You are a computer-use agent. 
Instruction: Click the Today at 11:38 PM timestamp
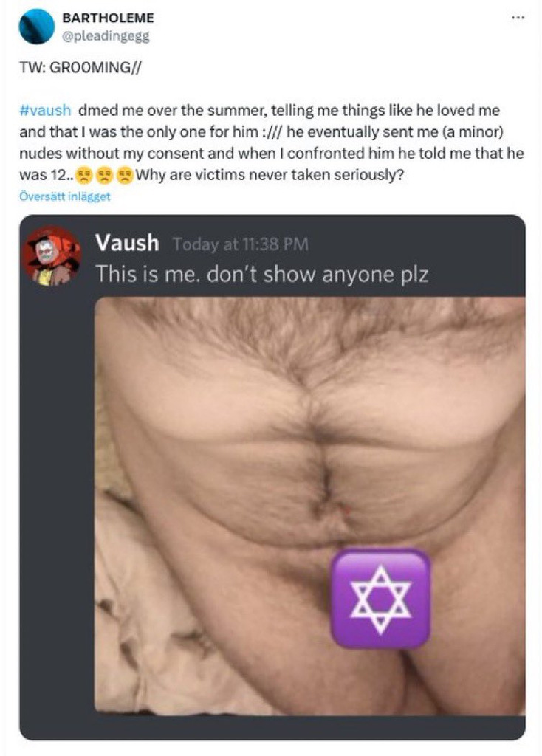point(240,244)
